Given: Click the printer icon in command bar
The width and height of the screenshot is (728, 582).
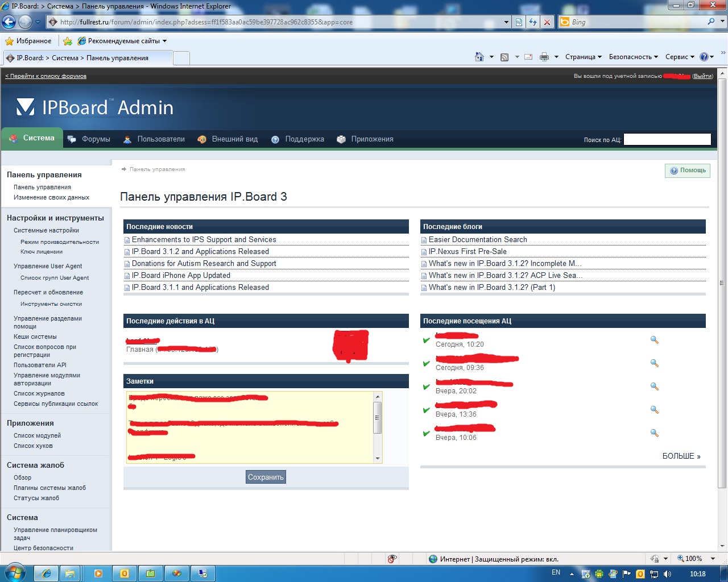Looking at the screenshot, I should click(544, 57).
